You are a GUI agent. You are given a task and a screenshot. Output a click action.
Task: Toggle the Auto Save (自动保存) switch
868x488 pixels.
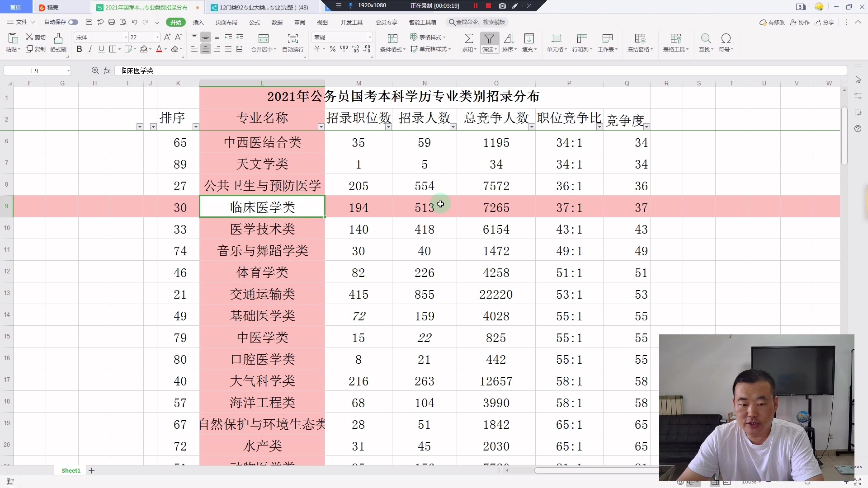73,22
